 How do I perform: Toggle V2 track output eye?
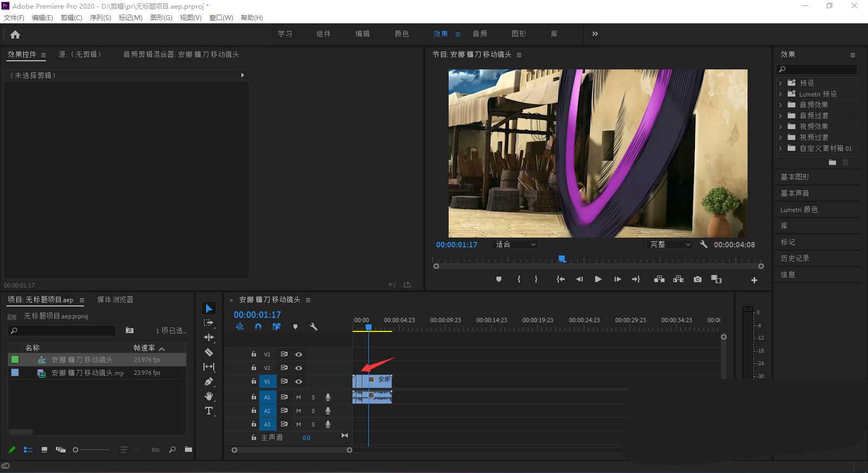pyautogui.click(x=298, y=368)
